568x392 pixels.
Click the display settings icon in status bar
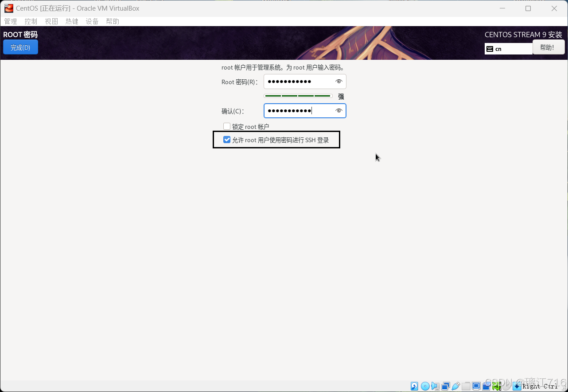[476, 386]
